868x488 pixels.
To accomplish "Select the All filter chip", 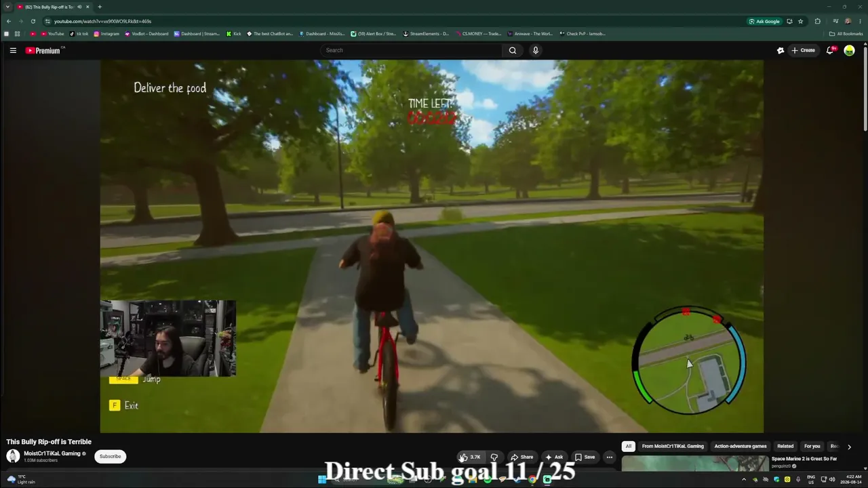I will tap(629, 447).
